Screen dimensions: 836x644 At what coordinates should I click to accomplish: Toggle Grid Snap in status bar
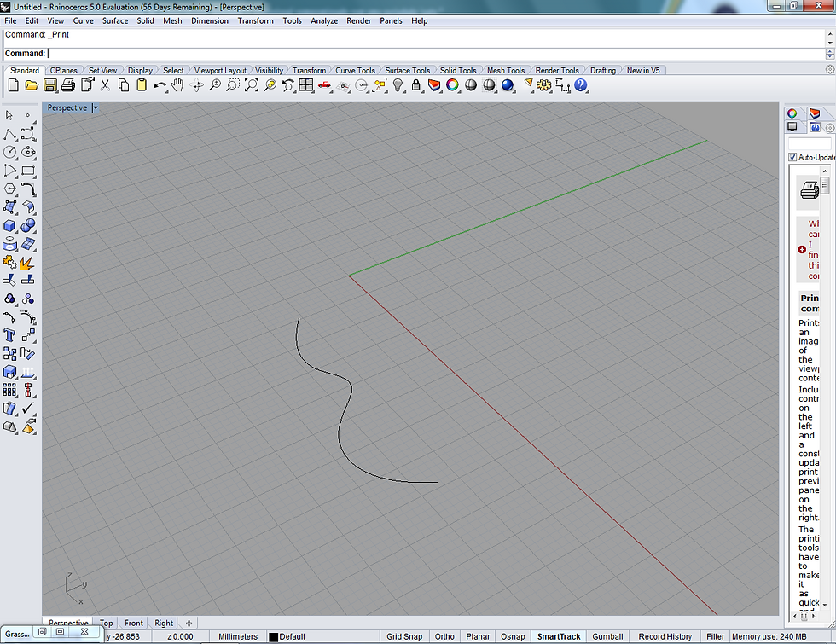point(404,636)
